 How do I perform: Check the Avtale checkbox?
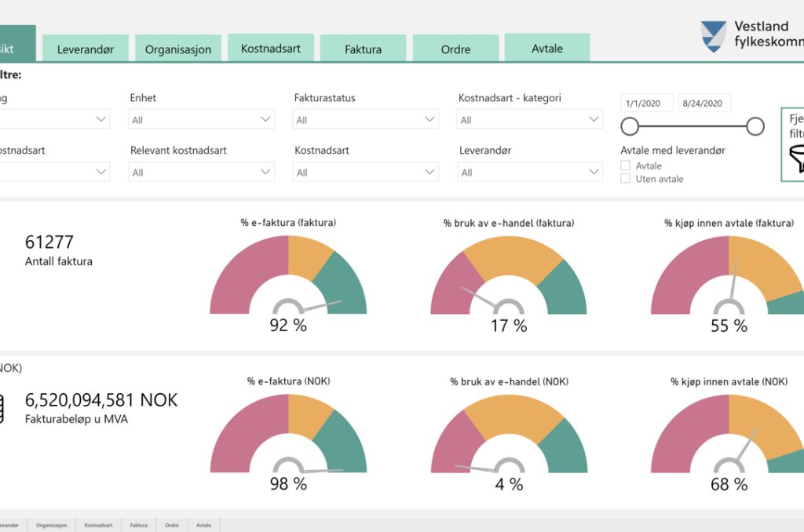625,166
